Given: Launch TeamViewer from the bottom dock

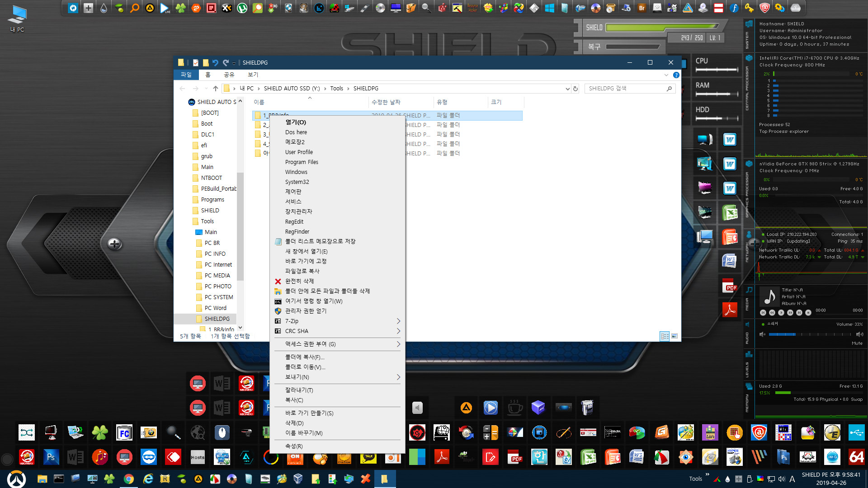Looking at the screenshot, I should (x=148, y=457).
